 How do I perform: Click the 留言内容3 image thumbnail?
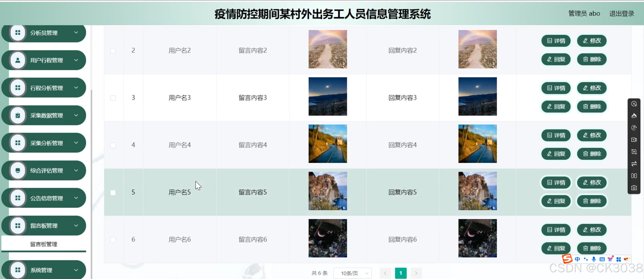tap(328, 96)
